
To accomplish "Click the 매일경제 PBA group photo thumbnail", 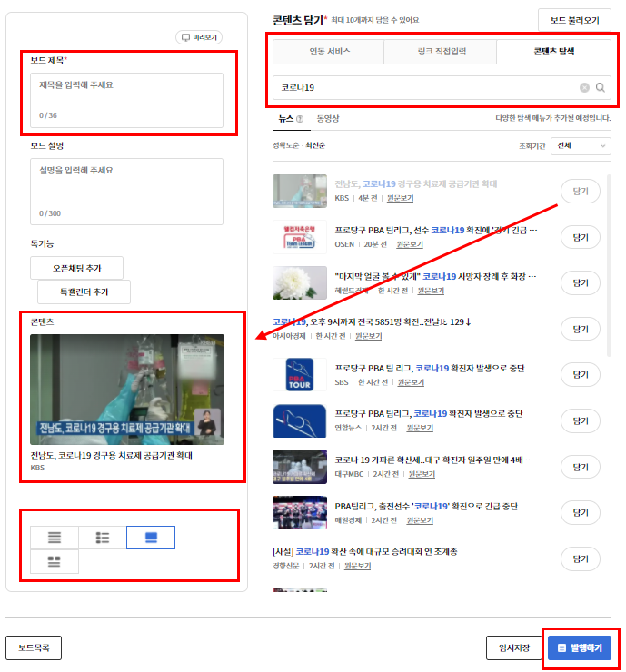I will (x=300, y=512).
